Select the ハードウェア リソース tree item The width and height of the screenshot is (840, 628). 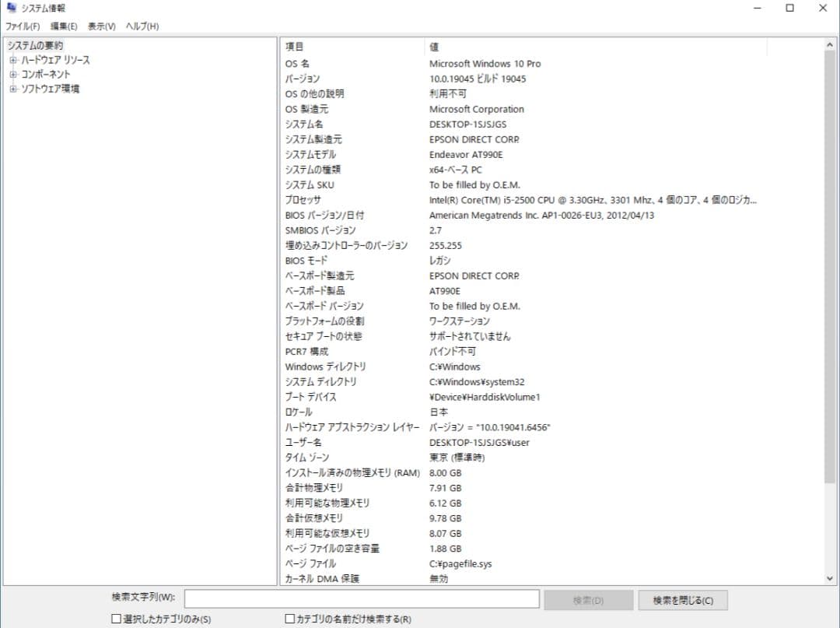click(x=55, y=60)
